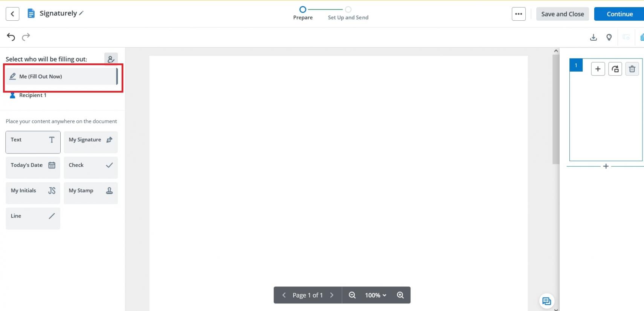Viewport: 644px width, 311px height.
Task: Click Save and Close button
Action: [562, 14]
